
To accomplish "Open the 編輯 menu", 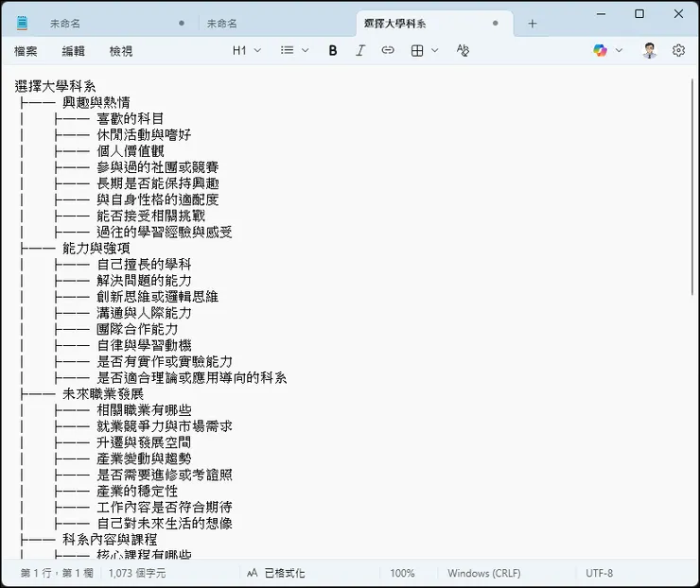I will tap(73, 51).
